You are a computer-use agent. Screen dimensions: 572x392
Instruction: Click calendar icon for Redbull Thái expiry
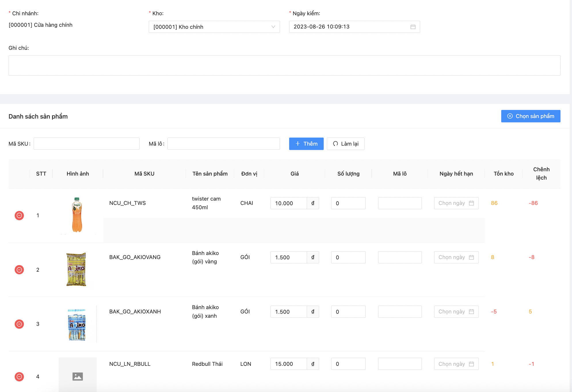[471, 364]
